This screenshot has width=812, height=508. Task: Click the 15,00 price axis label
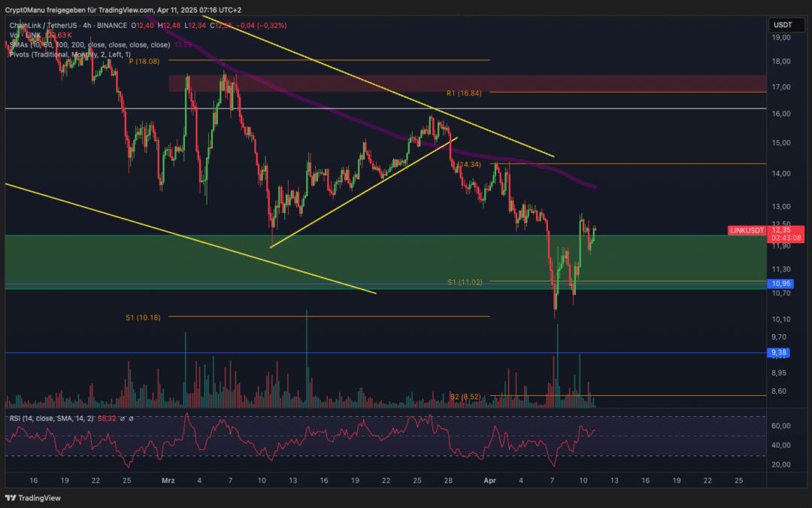(781, 143)
